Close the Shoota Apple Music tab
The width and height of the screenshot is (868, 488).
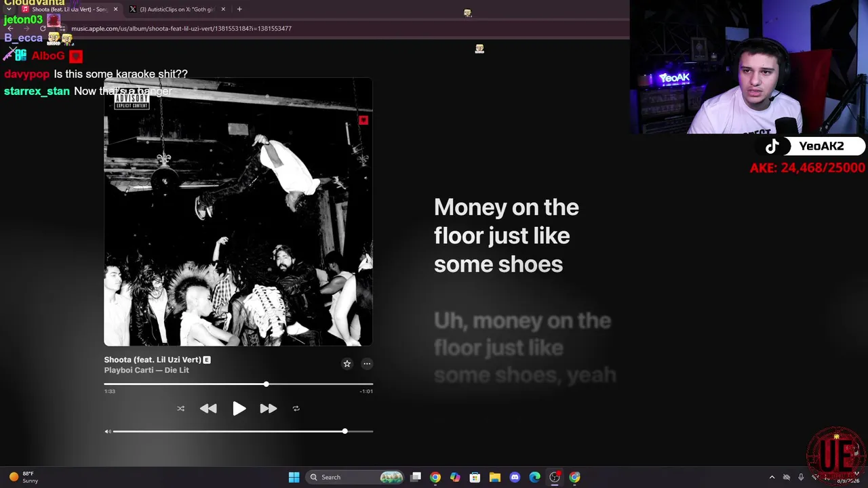coord(115,9)
